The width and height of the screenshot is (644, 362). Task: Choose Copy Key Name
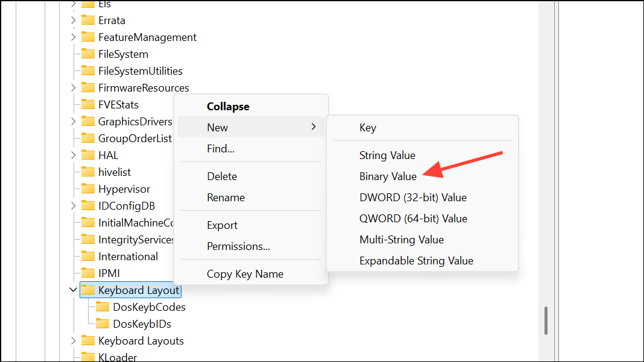coord(244,273)
